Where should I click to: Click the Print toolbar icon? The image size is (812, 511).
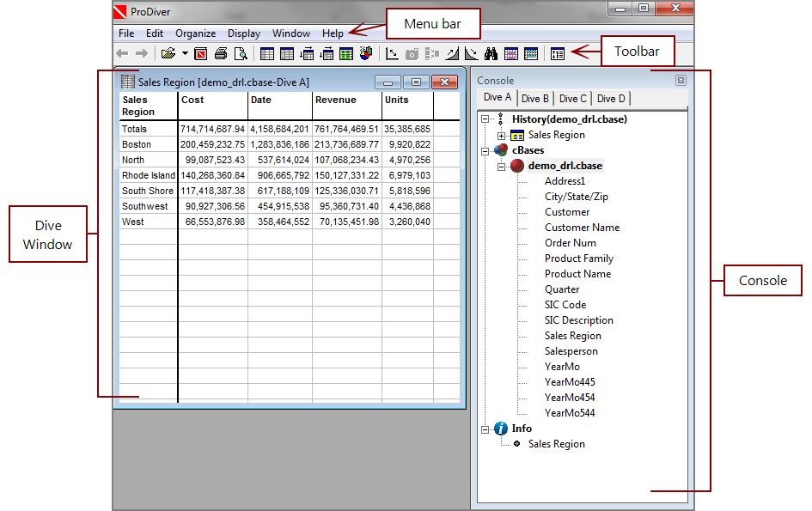(221, 54)
